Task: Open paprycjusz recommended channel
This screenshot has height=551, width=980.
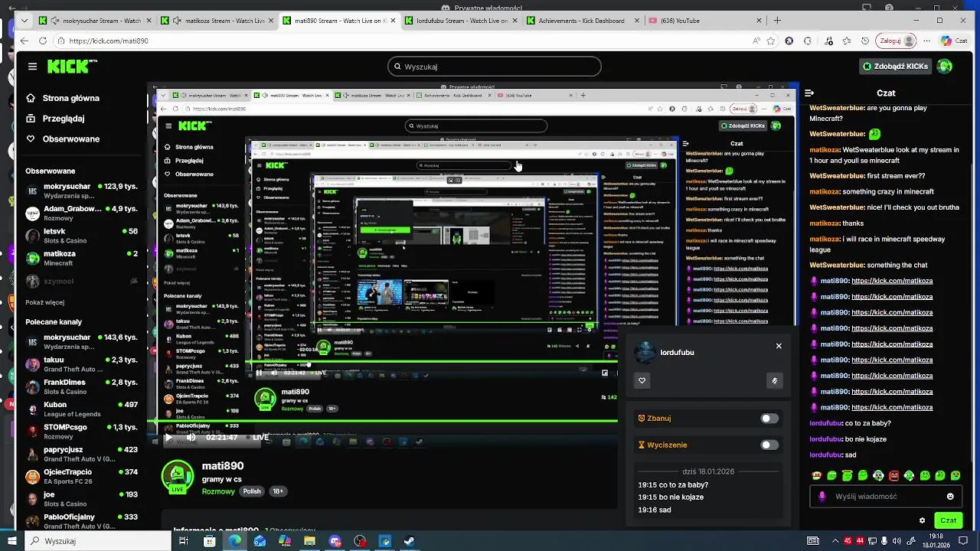Action: (x=81, y=454)
